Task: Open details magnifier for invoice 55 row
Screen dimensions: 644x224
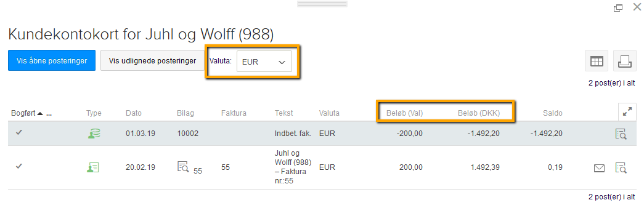Action: tap(621, 167)
